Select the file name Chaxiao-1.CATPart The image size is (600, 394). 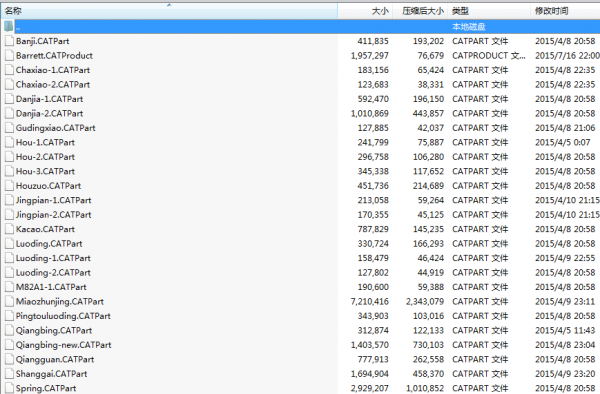point(53,70)
